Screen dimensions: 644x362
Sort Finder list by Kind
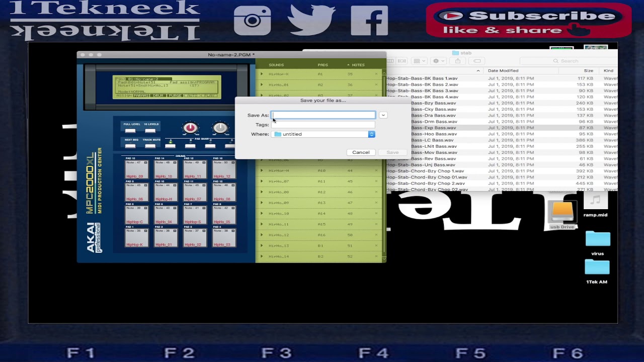click(608, 71)
